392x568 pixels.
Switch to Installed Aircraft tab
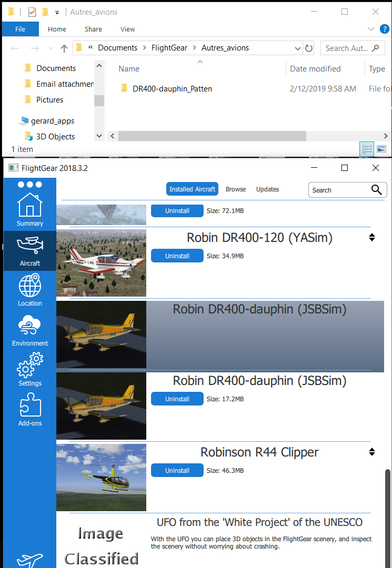[193, 189]
